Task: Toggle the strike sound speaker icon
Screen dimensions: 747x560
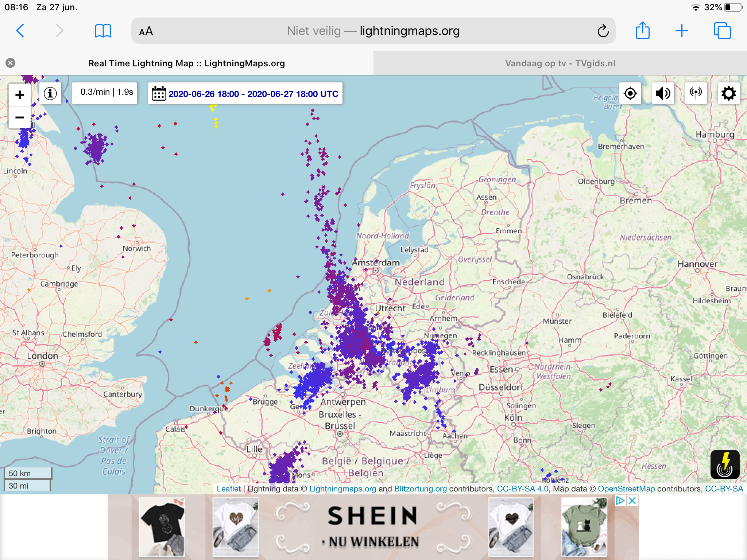Action: 663,94
